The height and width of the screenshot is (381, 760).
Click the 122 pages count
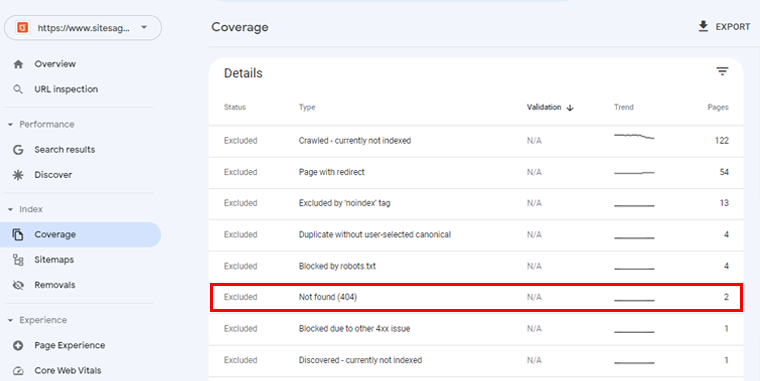pyautogui.click(x=722, y=141)
